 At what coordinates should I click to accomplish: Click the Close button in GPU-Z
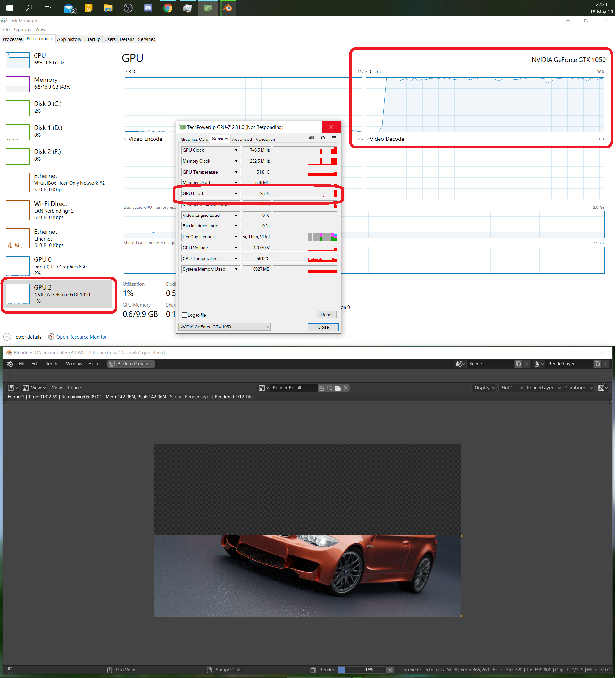324,327
